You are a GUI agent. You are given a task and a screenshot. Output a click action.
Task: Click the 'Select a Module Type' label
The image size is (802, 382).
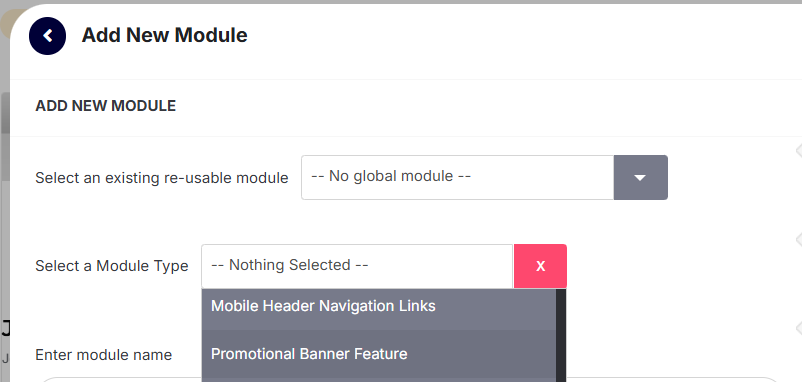[112, 266]
